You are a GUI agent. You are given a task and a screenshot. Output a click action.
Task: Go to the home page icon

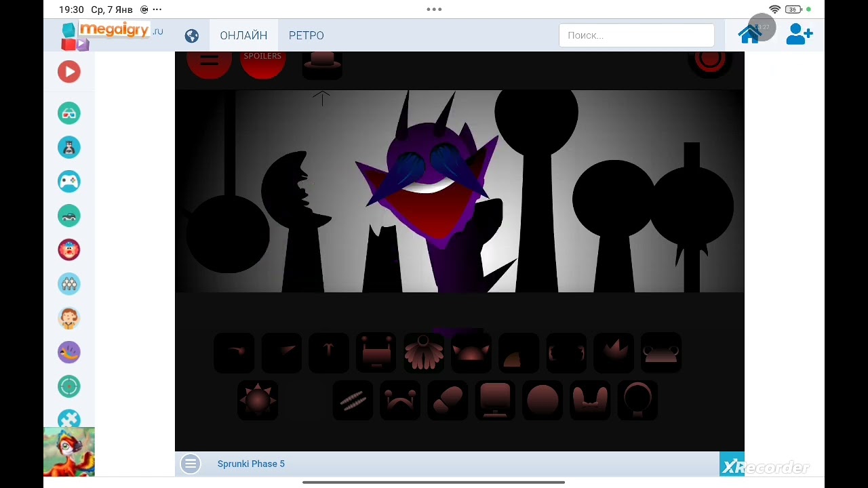(x=750, y=35)
